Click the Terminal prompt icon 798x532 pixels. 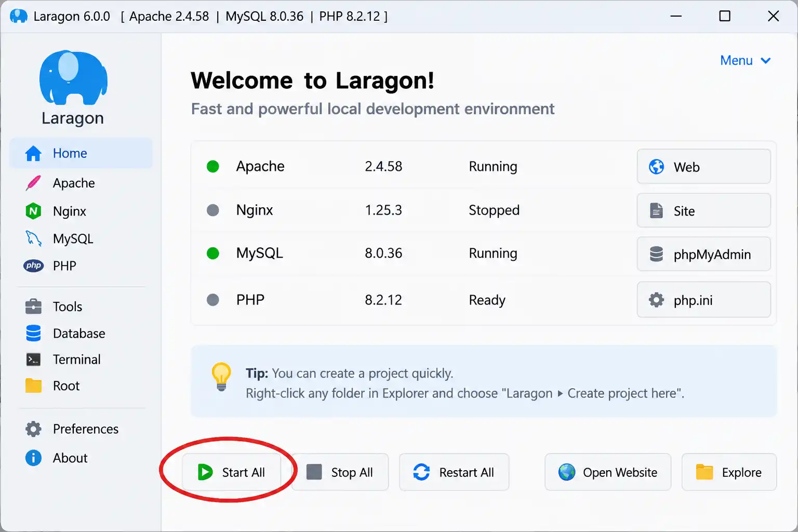point(33,359)
